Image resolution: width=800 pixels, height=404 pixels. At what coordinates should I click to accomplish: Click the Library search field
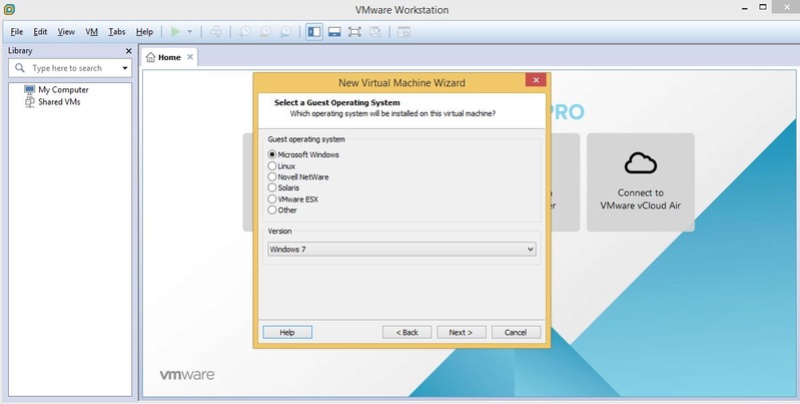click(70, 68)
